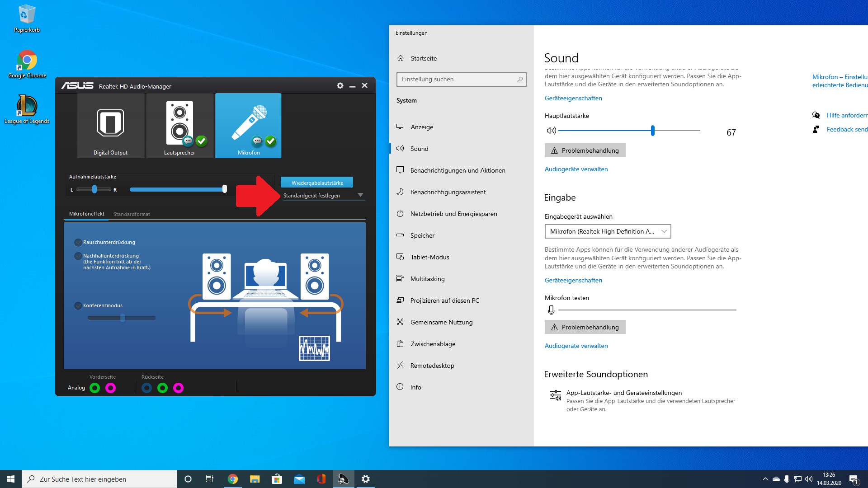Select the Mikrofon device in Realtek Audio-Manager
The height and width of the screenshot is (488, 868).
[248, 126]
